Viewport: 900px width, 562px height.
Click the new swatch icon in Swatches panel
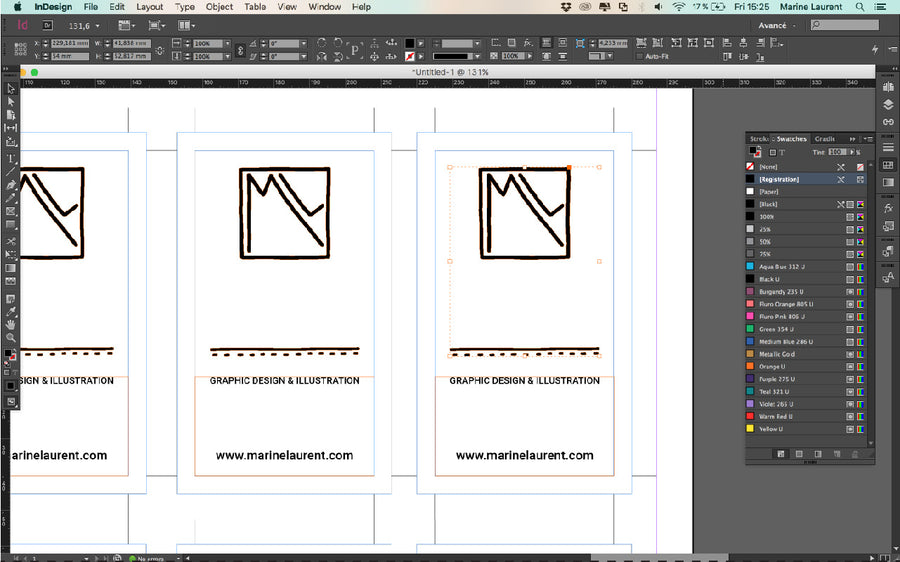(x=837, y=454)
